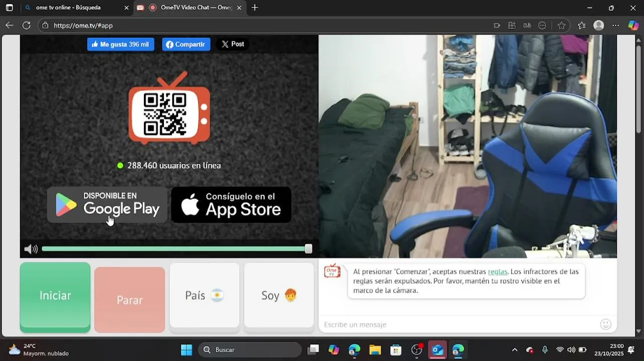
Task: Open the emoji smiley picker
Action: coord(606,324)
